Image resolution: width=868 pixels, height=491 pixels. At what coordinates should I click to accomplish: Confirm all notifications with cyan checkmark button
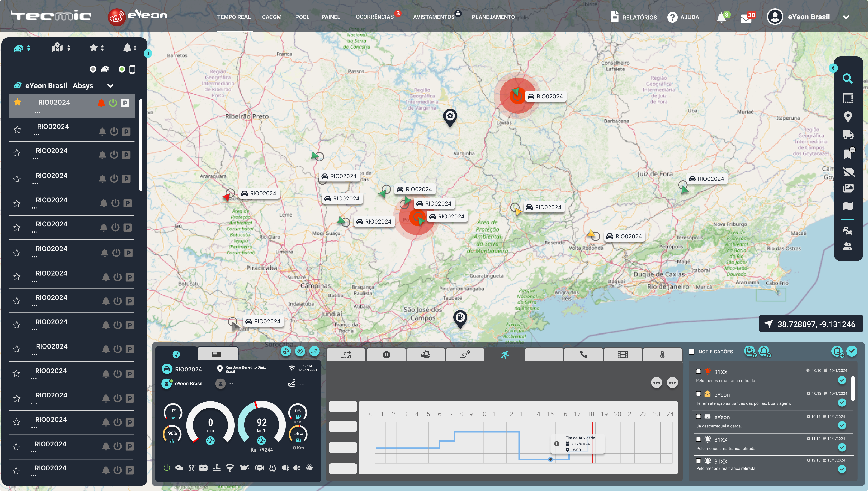click(852, 351)
